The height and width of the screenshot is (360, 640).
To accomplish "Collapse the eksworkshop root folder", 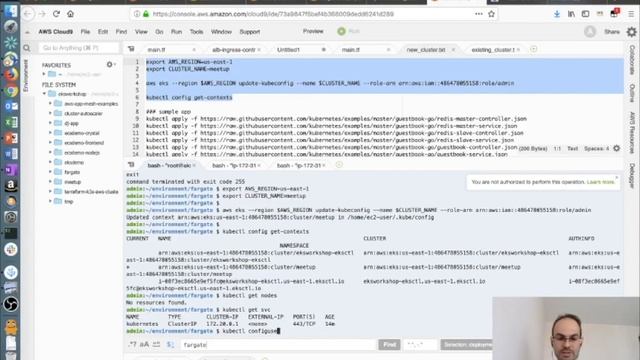I will [44, 94].
